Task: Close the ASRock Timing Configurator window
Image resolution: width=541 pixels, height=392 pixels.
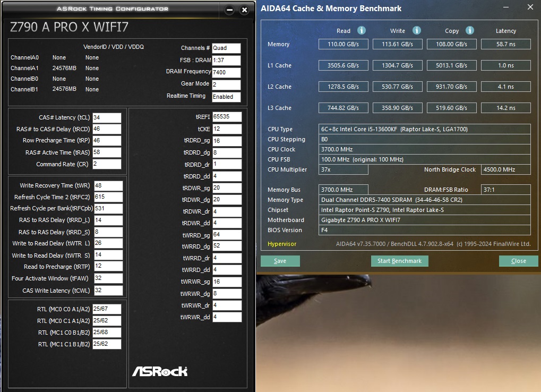Action: [244, 10]
